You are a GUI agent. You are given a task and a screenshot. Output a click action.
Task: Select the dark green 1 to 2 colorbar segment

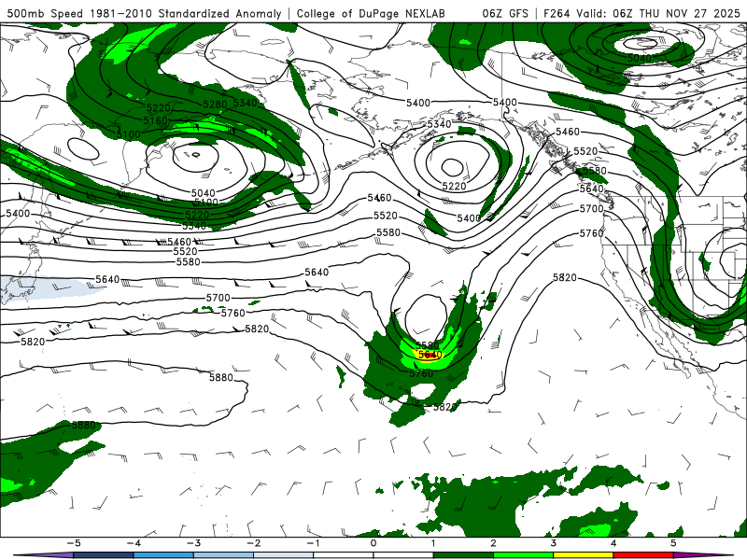tap(463, 555)
